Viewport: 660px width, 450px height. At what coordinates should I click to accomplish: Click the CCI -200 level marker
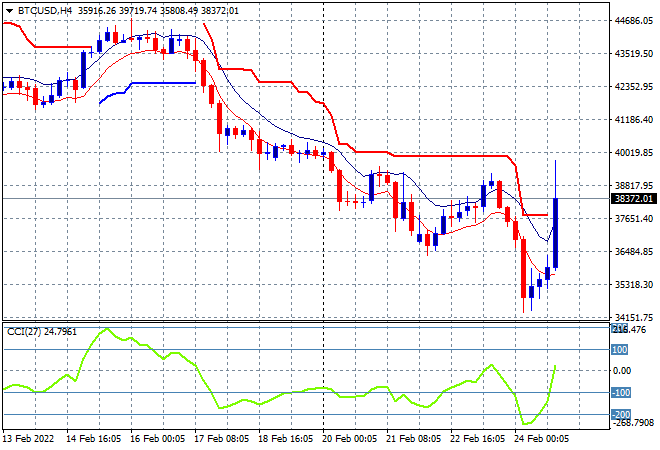(x=621, y=415)
